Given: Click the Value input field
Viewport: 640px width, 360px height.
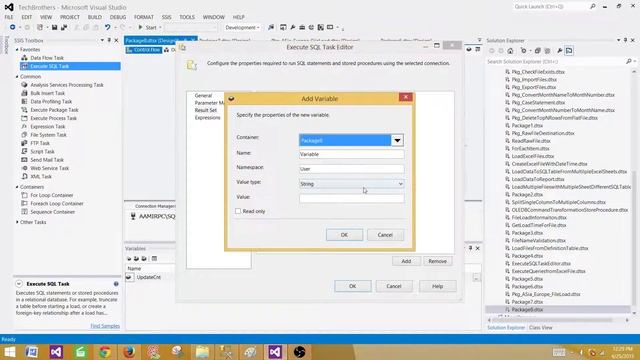Looking at the screenshot, I should point(351,198).
